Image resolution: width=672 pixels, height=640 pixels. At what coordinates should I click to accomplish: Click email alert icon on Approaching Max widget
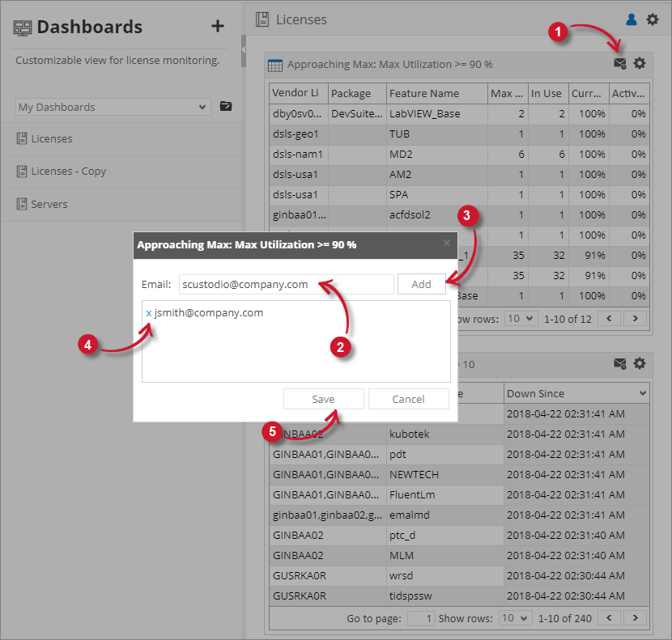(619, 63)
